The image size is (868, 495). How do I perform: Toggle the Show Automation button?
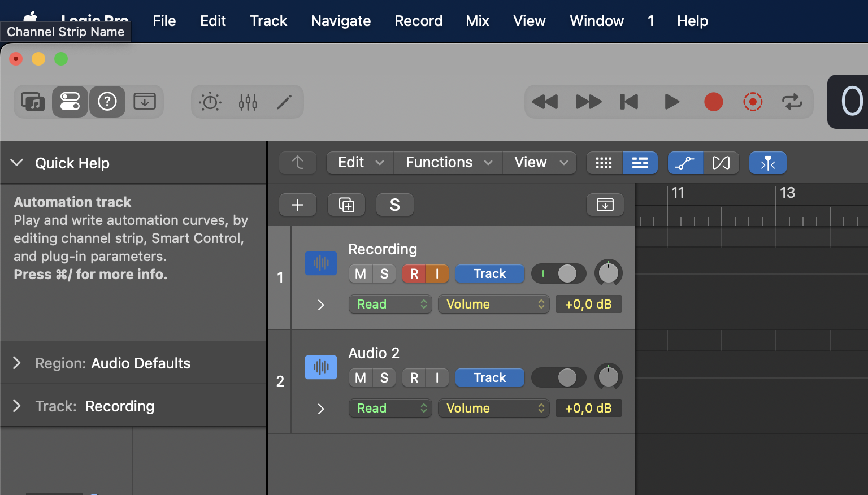click(x=685, y=163)
